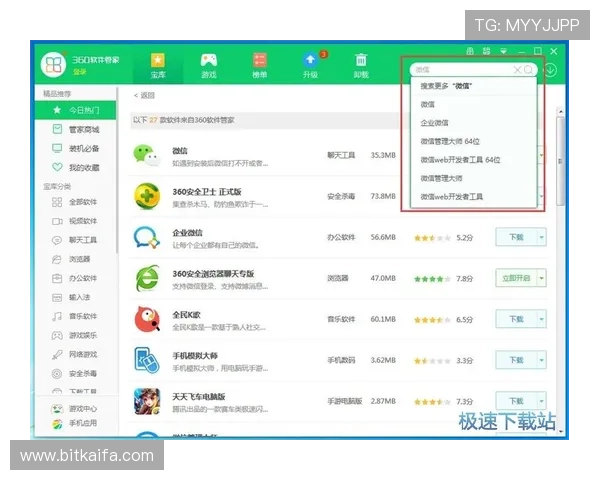Viewport: 600px width, 480px height.
Task: Open the 聊天工具 category
Action: [75, 240]
